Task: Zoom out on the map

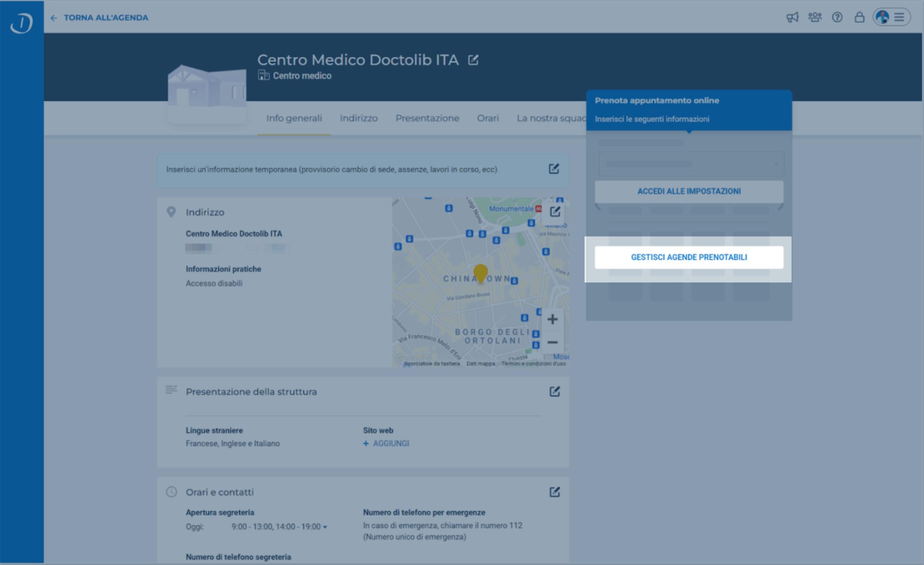Action: coord(552,342)
